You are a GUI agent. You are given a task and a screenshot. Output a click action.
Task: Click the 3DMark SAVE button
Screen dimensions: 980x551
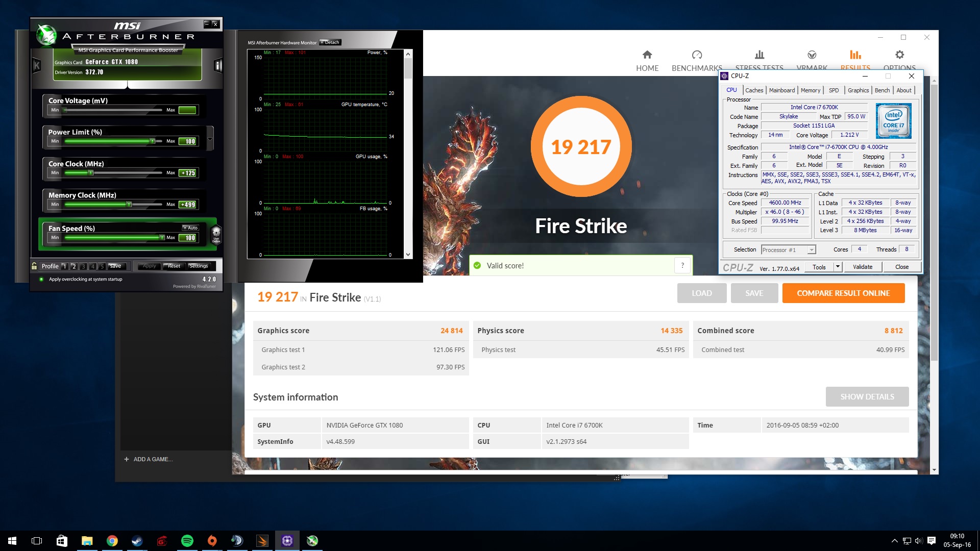coord(754,293)
